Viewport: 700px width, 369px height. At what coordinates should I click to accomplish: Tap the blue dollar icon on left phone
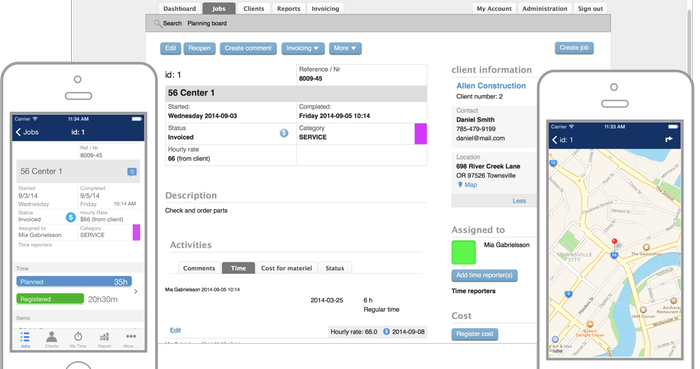click(x=71, y=217)
